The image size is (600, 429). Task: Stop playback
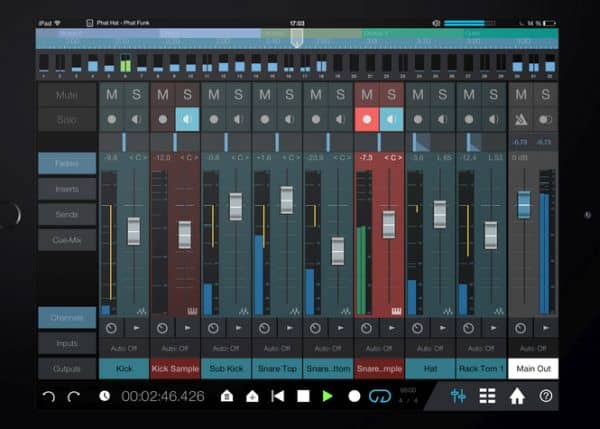tap(303, 396)
